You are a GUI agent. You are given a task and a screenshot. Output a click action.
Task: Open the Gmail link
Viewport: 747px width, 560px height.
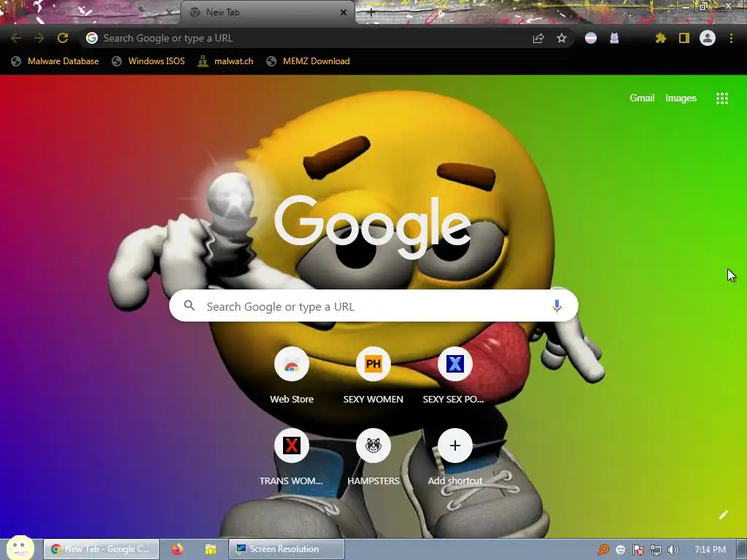pyautogui.click(x=642, y=98)
